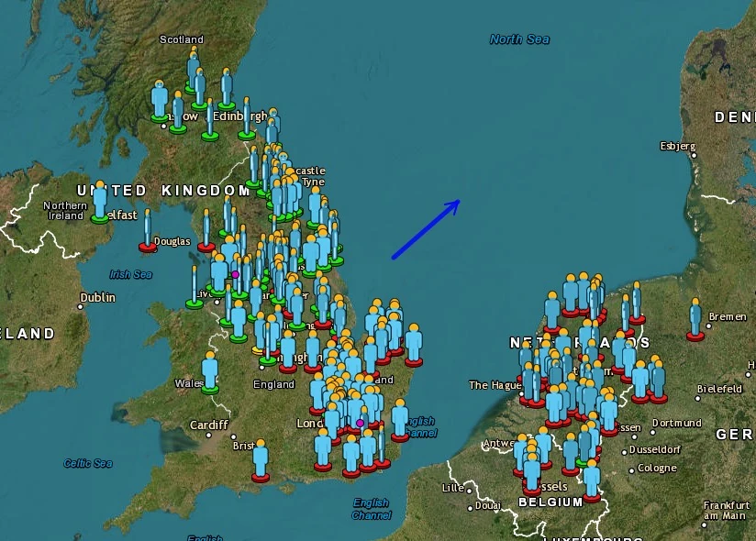The image size is (756, 541).
Task: Click the Lille city dot
Action: [x=469, y=491]
